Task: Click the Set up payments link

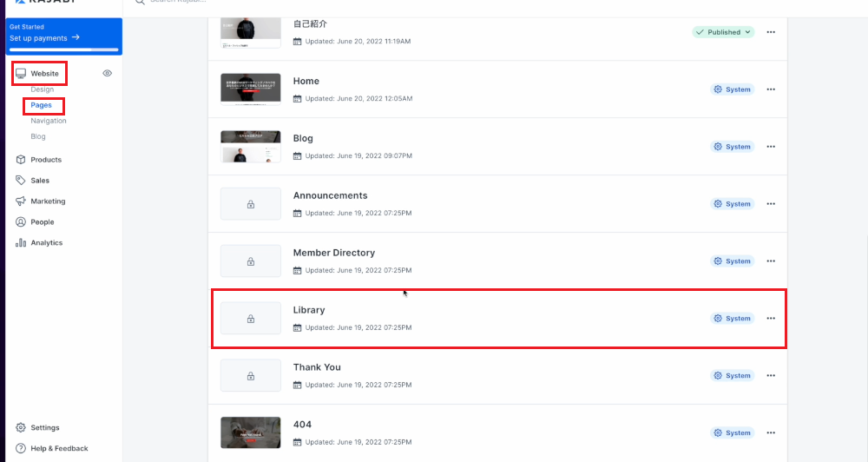Action: tap(44, 37)
